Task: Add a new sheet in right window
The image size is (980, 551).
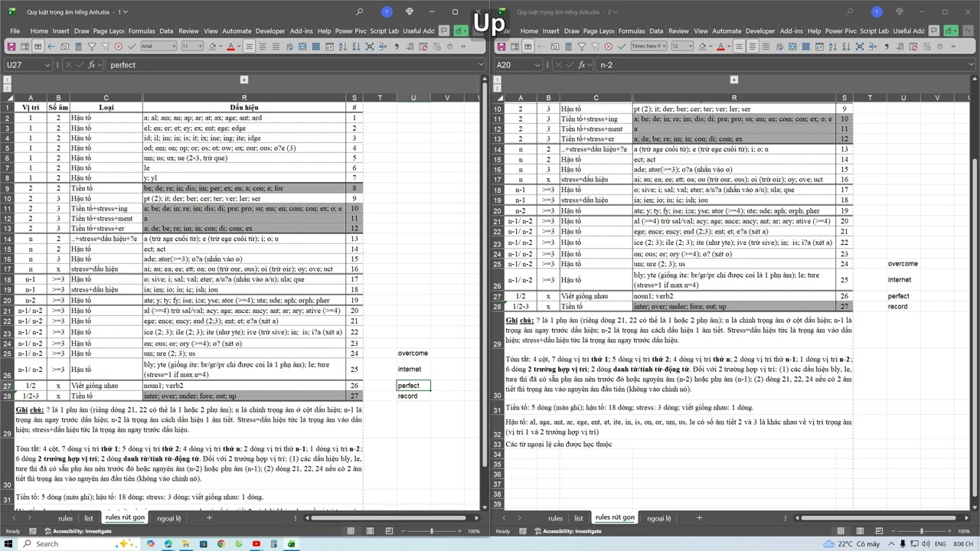Action: (699, 518)
